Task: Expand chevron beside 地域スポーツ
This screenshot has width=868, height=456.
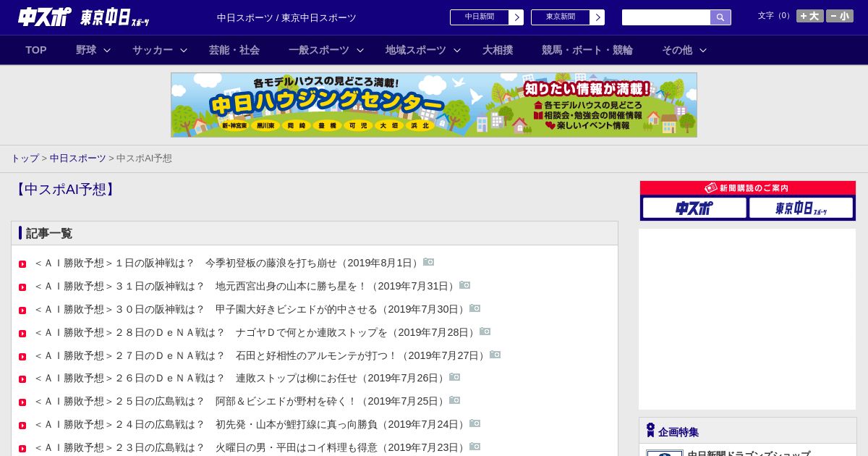Action: [457, 50]
